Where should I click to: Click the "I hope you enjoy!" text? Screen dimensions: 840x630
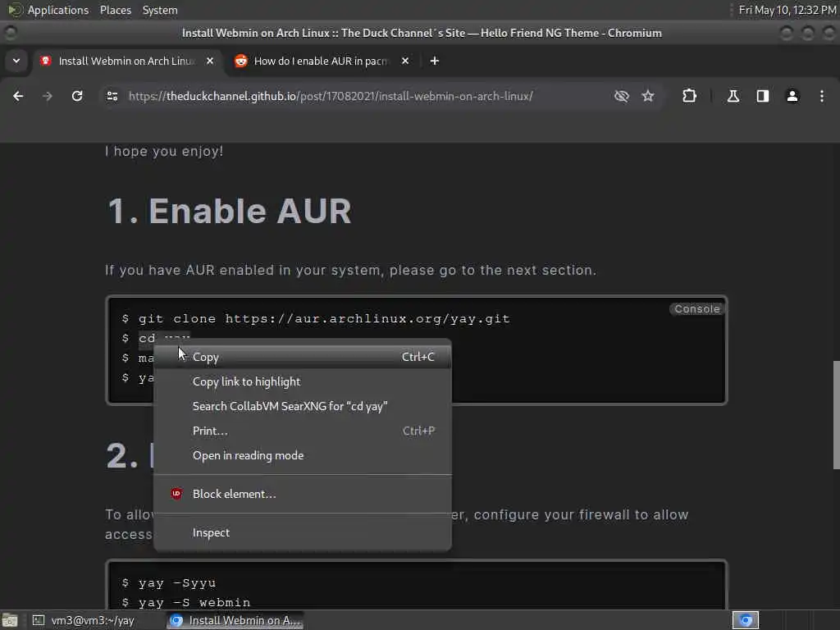click(x=164, y=152)
